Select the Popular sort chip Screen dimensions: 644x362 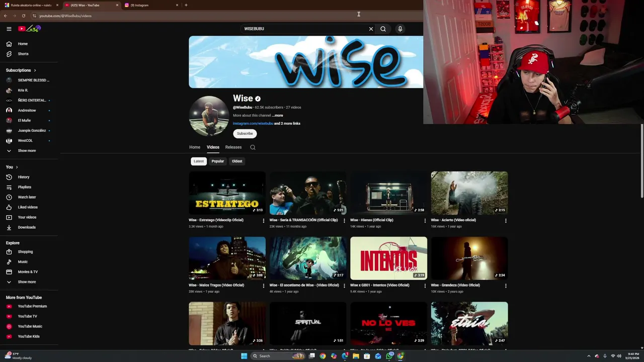click(x=218, y=161)
